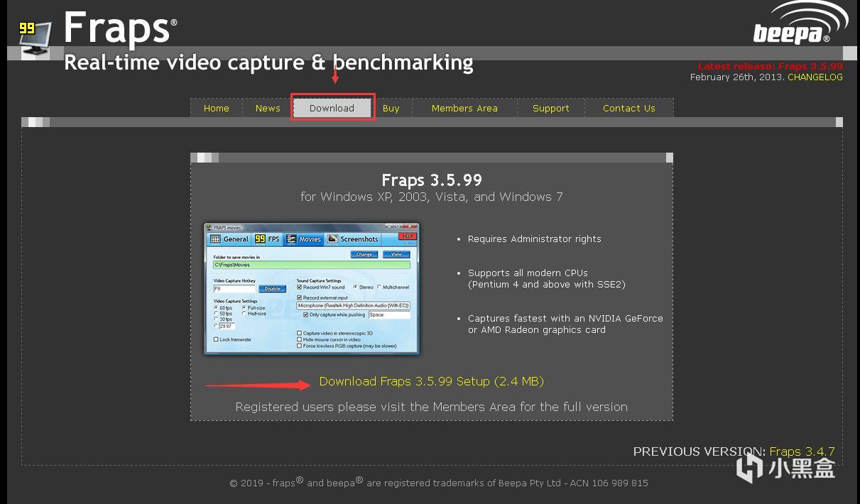The width and height of the screenshot is (860, 504).
Task: Open the Contact Us page
Action: pos(629,108)
